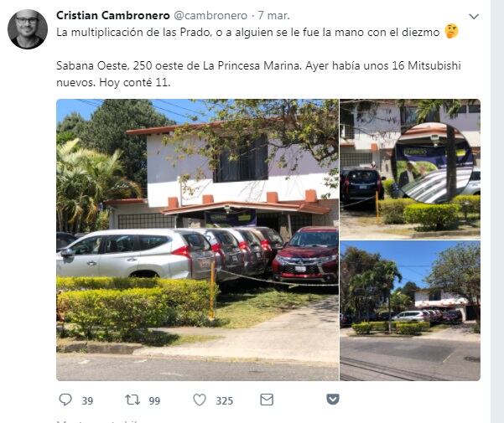Open the top-right photo with circled banner
The height and width of the screenshot is (423, 504).
410,169
